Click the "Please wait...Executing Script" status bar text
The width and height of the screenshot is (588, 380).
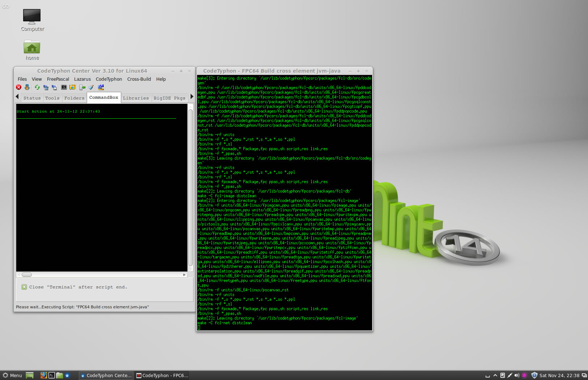click(82, 307)
